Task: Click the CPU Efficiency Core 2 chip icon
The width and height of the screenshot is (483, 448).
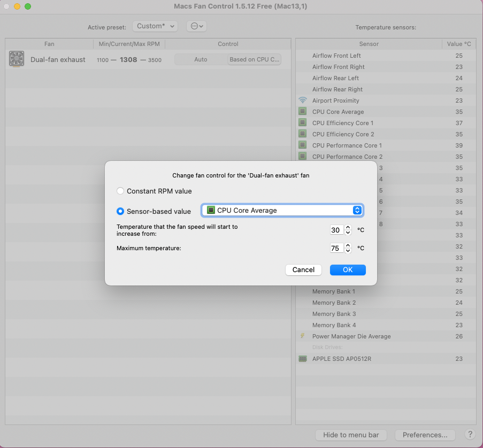Action: [303, 134]
